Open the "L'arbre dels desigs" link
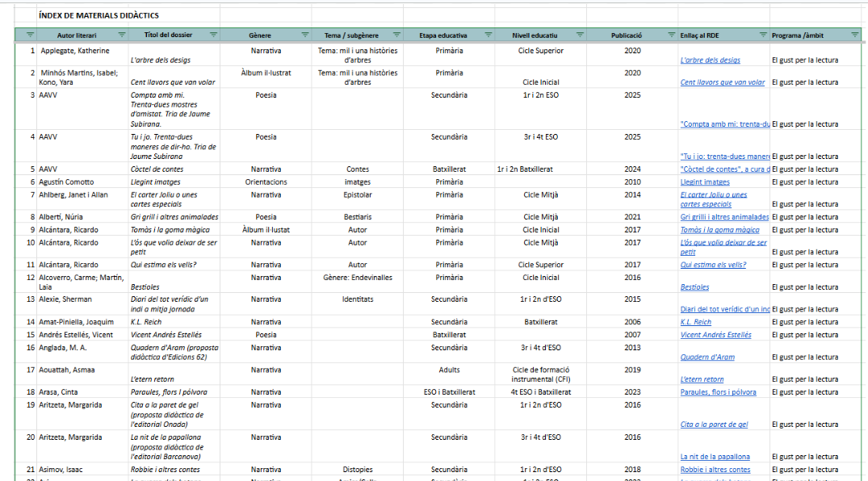The image size is (868, 481). pyautogui.click(x=710, y=61)
